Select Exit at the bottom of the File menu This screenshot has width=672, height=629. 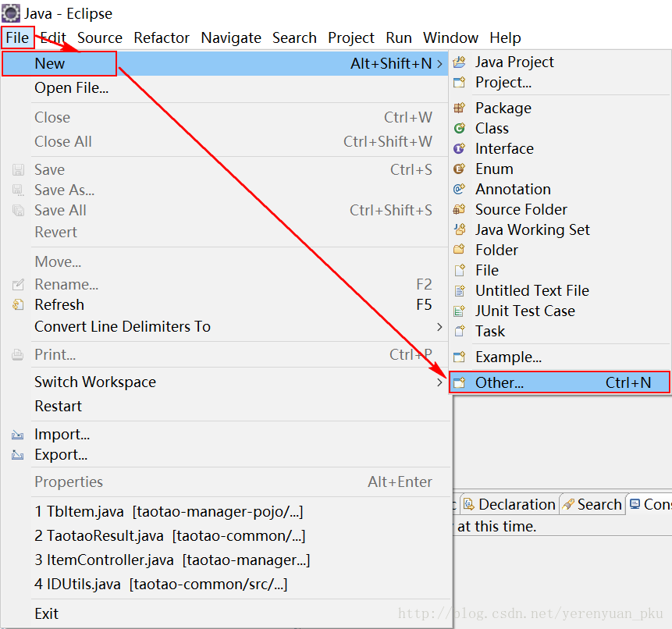(x=225, y=613)
